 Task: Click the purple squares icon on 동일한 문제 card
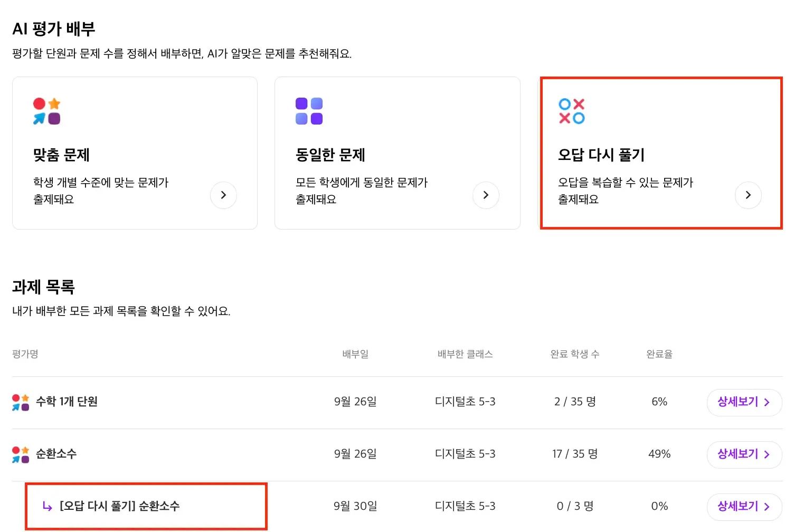pos(309,110)
